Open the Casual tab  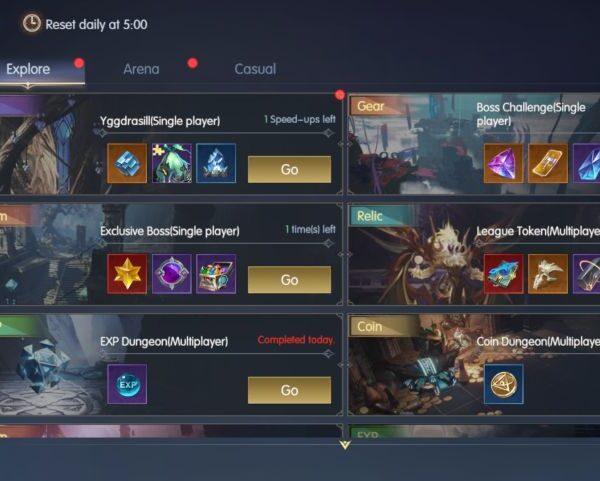tap(255, 69)
